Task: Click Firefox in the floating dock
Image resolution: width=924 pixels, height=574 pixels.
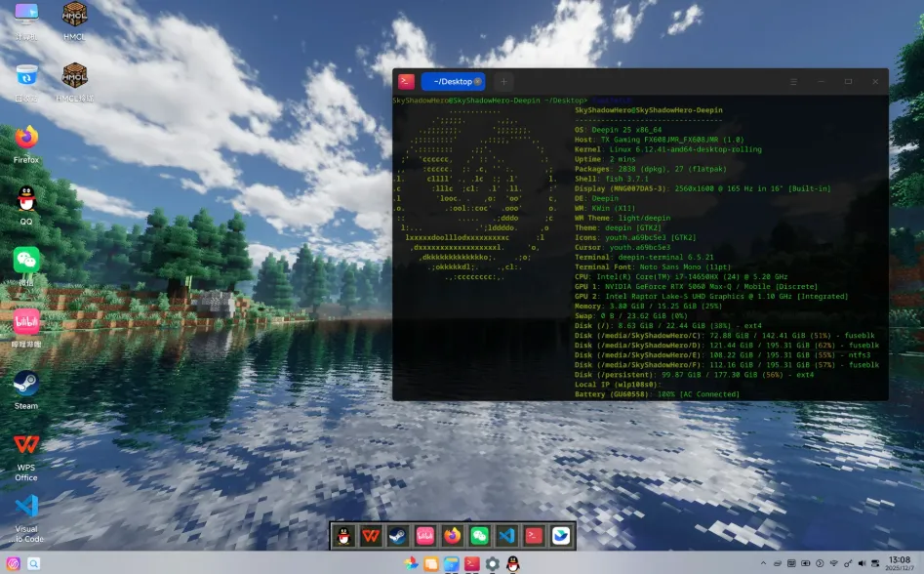Action: [452, 536]
